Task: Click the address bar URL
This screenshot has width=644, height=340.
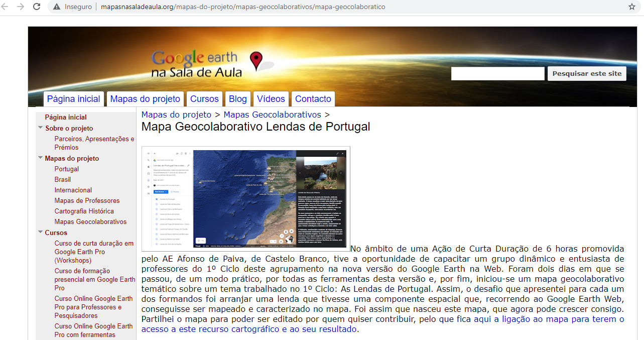Action: (243, 7)
